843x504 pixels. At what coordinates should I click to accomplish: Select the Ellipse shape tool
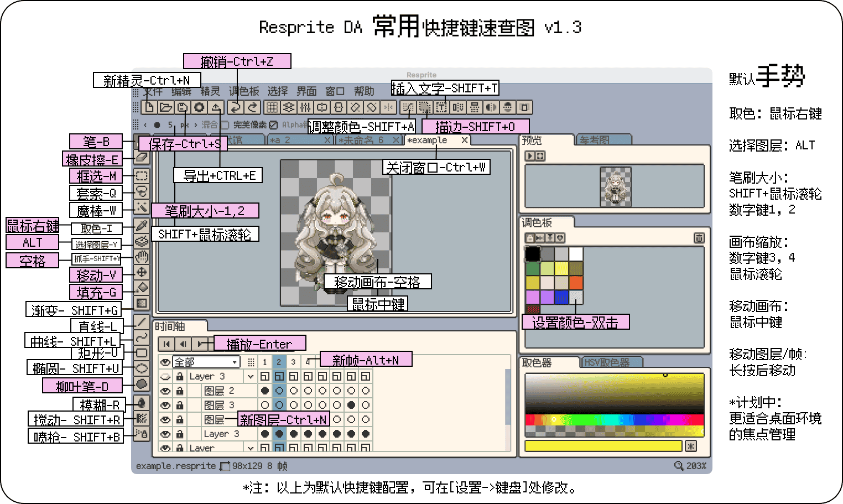coord(142,368)
